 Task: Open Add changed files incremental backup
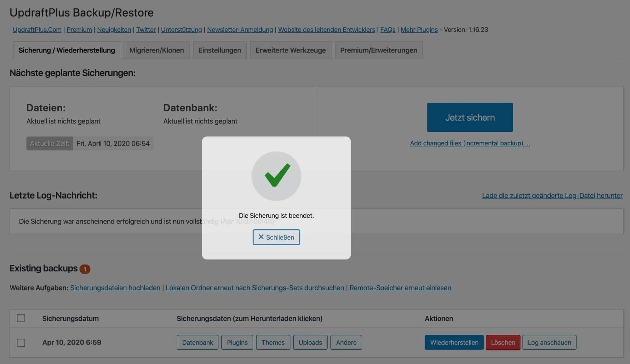pyautogui.click(x=470, y=143)
